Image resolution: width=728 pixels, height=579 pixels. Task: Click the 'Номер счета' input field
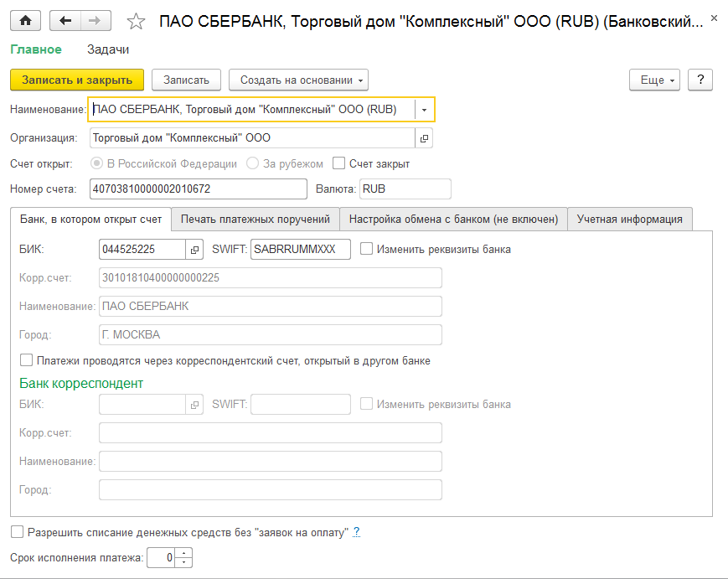(199, 189)
